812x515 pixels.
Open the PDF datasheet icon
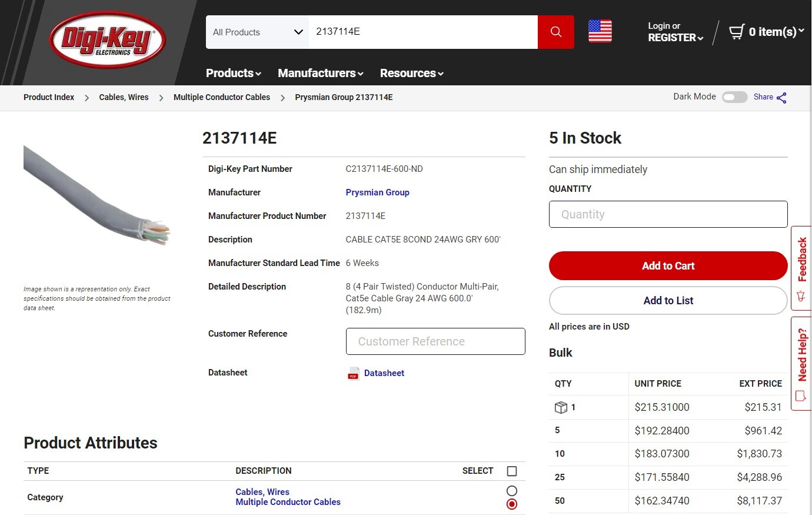tap(353, 374)
